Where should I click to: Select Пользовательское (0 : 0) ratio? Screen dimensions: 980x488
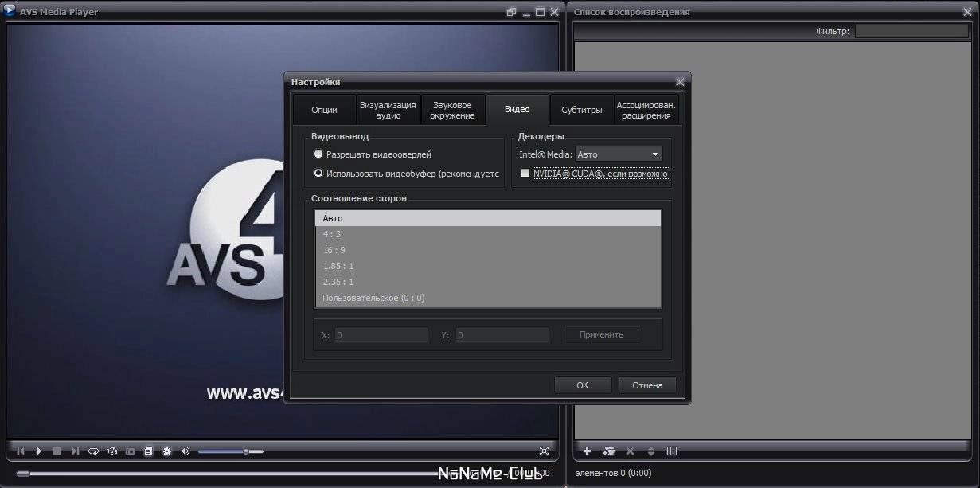click(488, 298)
